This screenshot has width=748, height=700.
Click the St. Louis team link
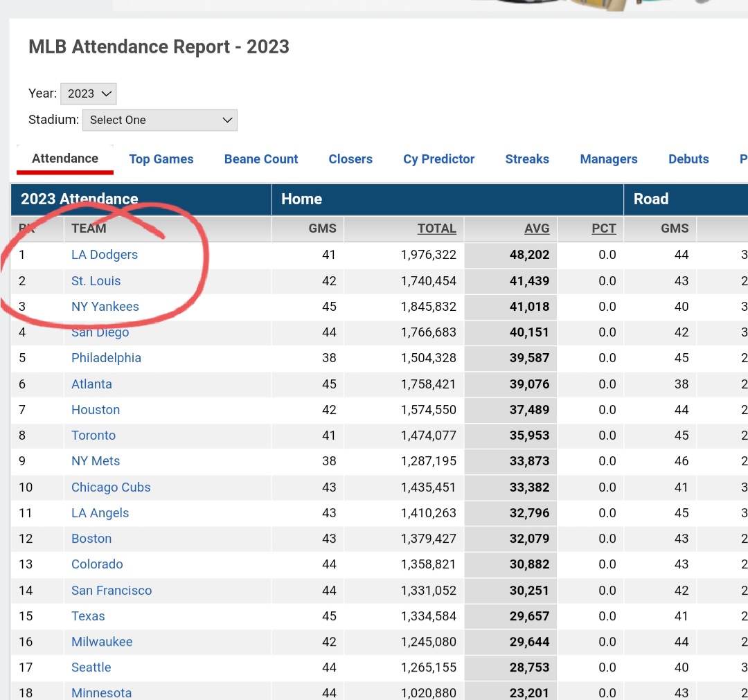click(x=96, y=281)
